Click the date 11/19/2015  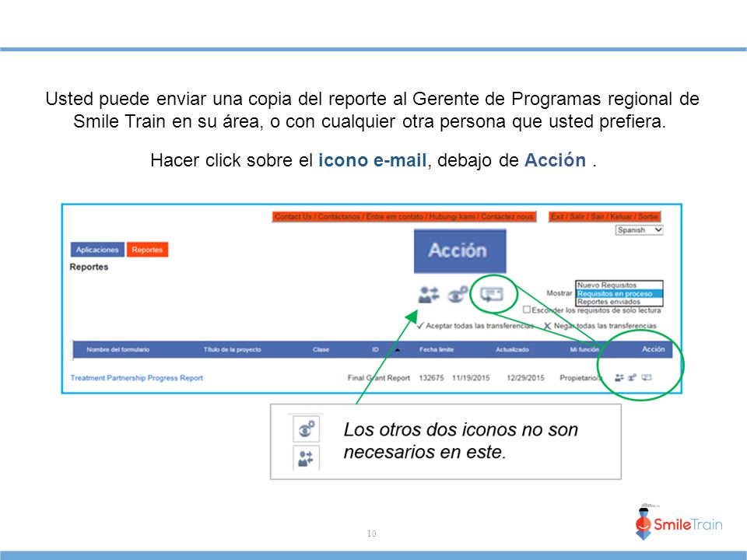click(x=471, y=378)
